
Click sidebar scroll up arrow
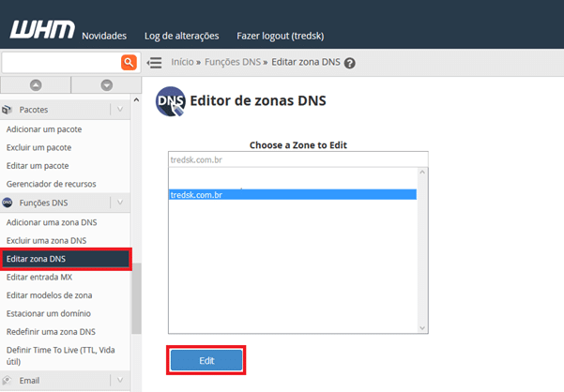click(x=136, y=100)
